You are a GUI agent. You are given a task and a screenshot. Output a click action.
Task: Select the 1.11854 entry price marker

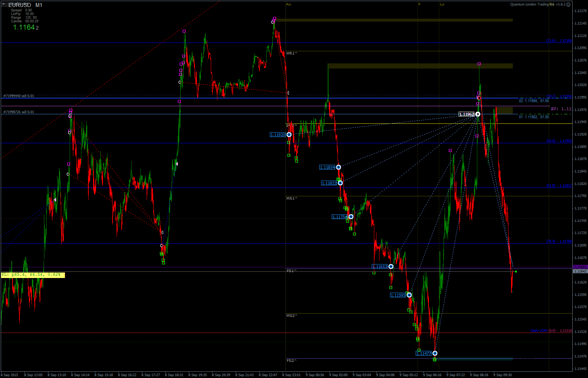coord(327,167)
